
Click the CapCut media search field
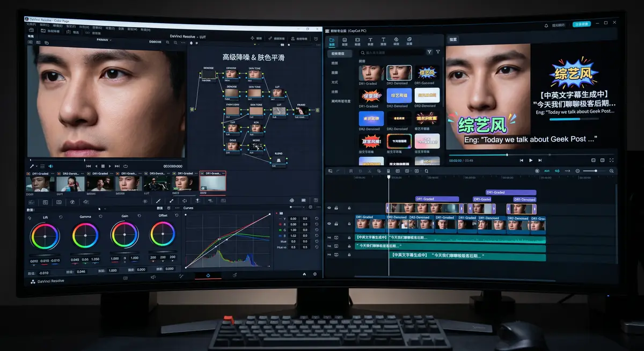[x=392, y=53]
